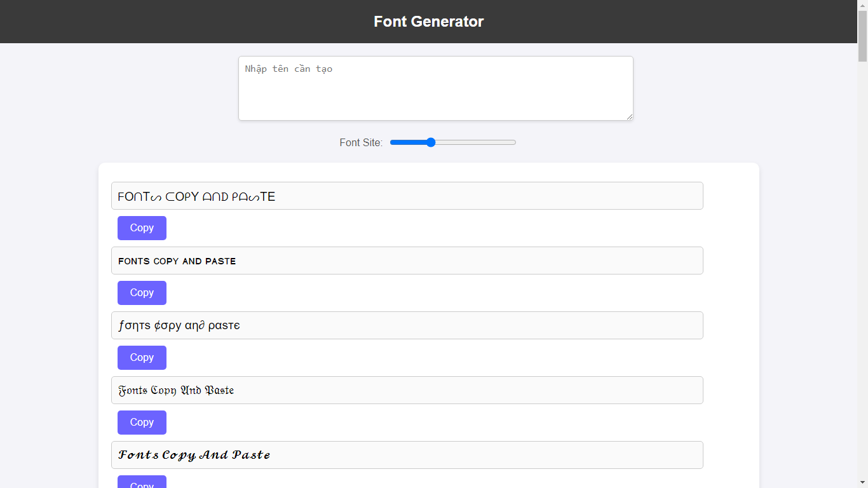
Task: Select the first stylized 'FONTS COPY AND PASTE' output field
Action: coord(407,196)
